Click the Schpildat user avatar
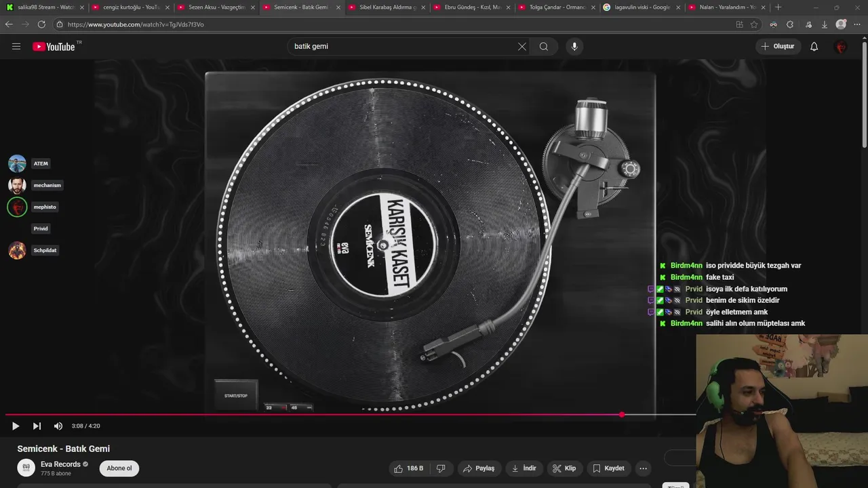 pyautogui.click(x=17, y=250)
